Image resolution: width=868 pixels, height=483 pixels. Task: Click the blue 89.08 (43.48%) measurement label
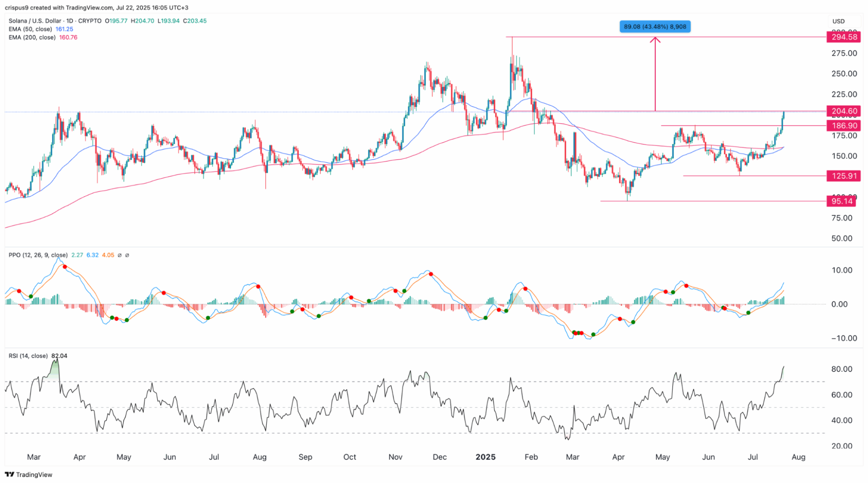pyautogui.click(x=655, y=26)
